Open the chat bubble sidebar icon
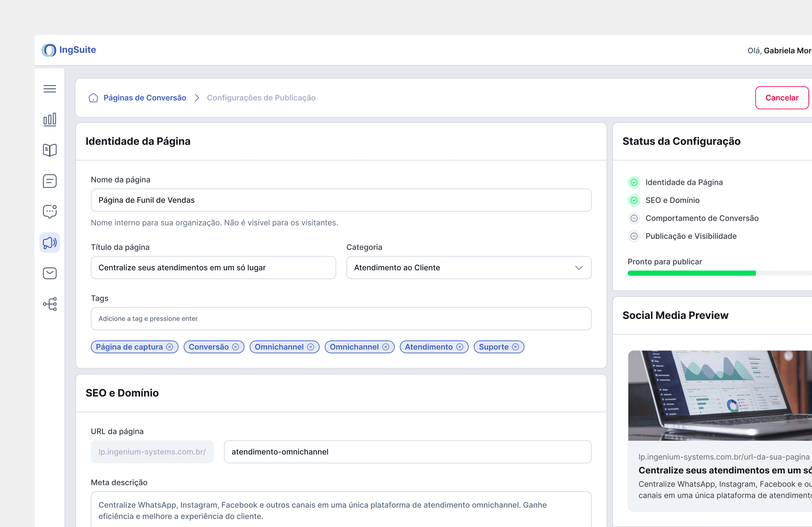 [x=50, y=212]
